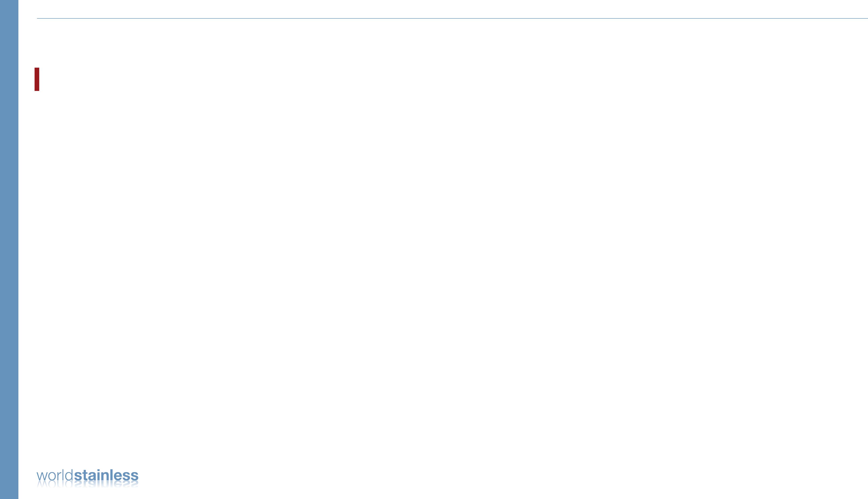The height and width of the screenshot is (499, 868).
Task: Click the letter 'w' in worldstainless
Action: pos(41,477)
